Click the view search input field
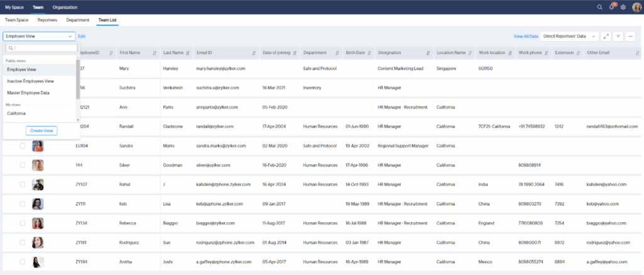This screenshot has height=275, width=644. 43,48
